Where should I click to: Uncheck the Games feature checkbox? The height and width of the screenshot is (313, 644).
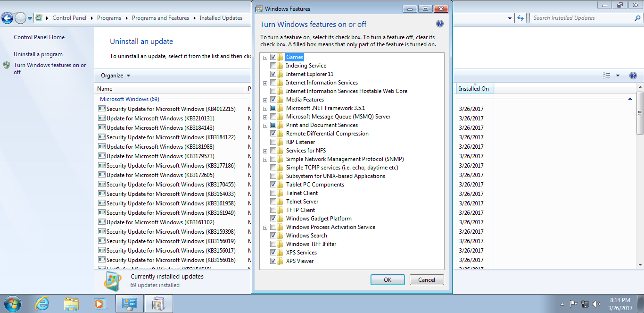[x=273, y=57]
